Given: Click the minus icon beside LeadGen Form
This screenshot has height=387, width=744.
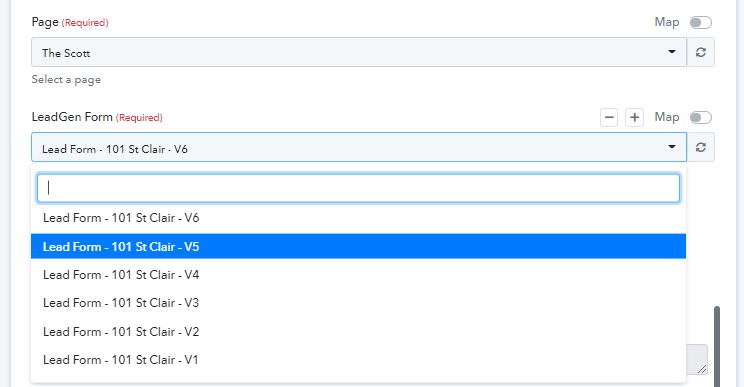Looking at the screenshot, I should [609, 117].
